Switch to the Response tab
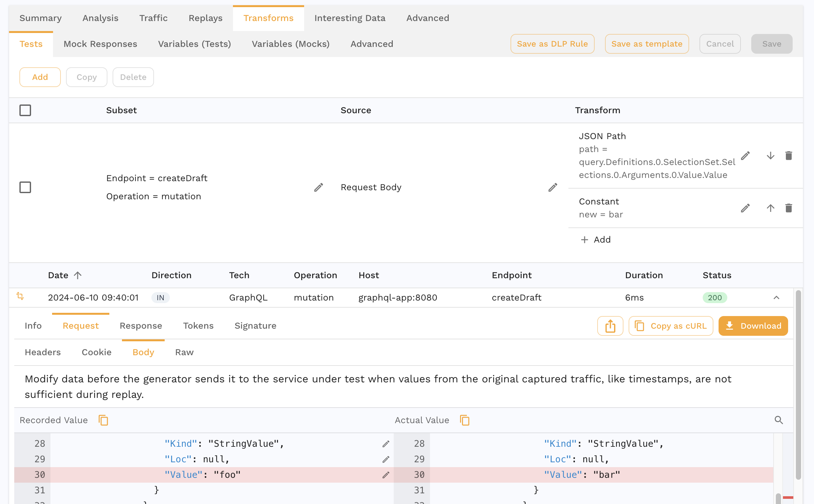814x504 pixels. click(140, 325)
